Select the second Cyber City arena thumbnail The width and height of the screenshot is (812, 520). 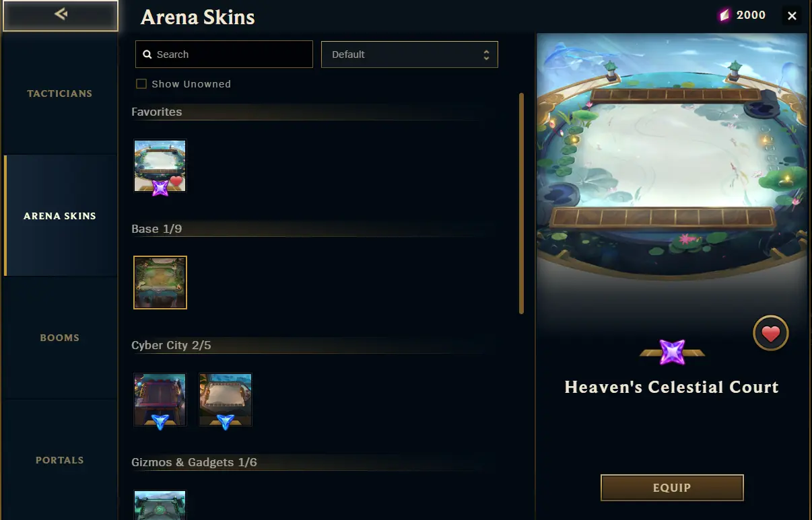[x=226, y=400]
